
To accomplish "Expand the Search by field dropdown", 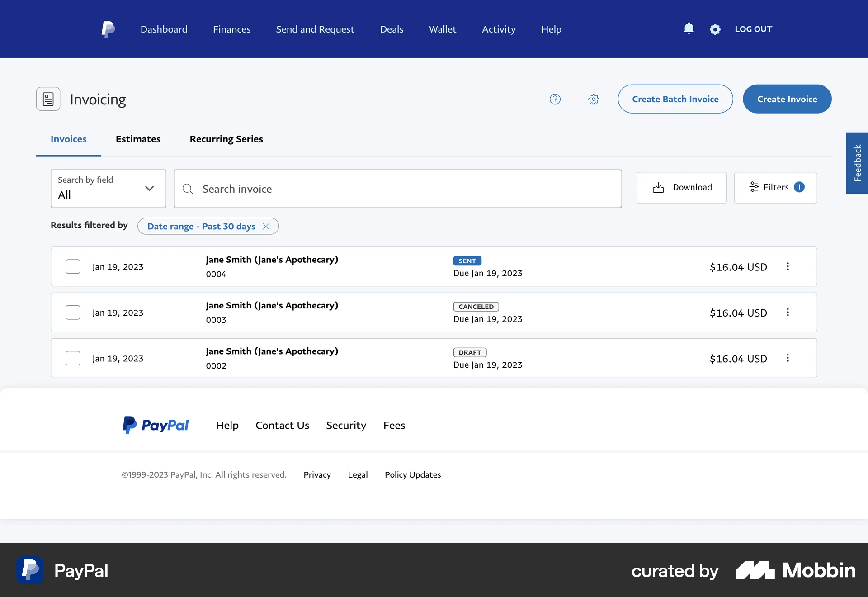I will [149, 189].
